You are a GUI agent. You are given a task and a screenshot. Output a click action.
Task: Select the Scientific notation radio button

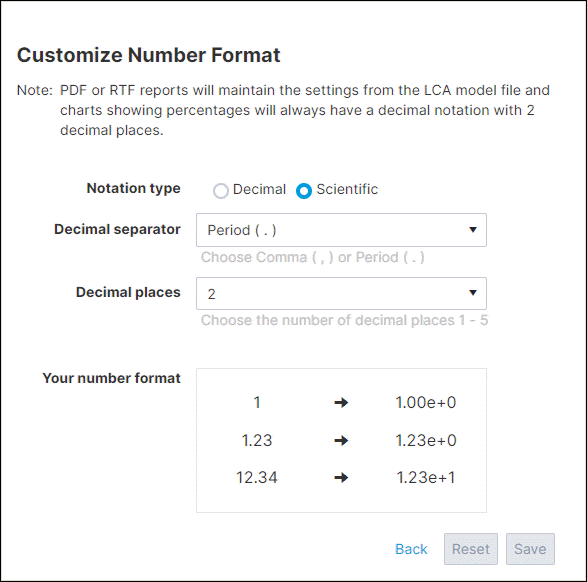click(x=304, y=191)
